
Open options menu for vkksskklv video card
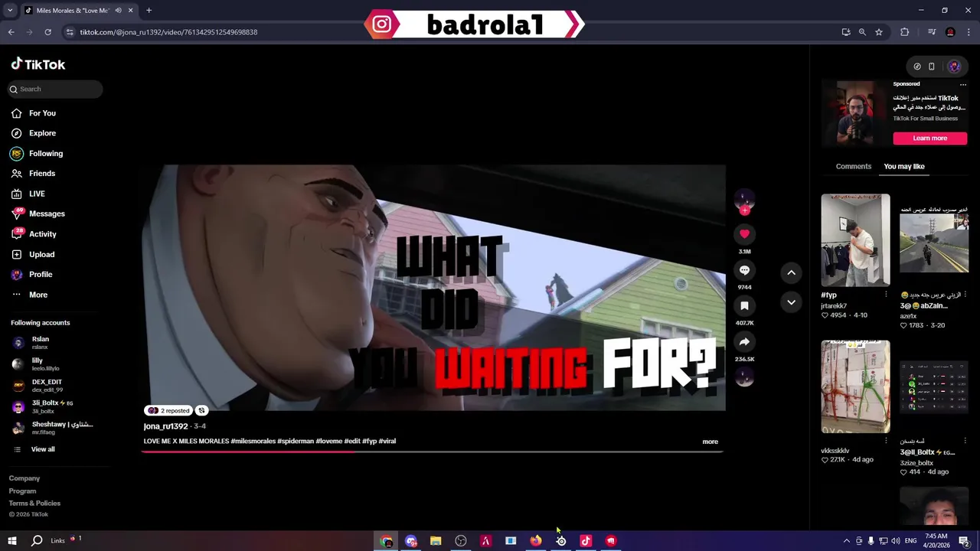click(x=886, y=441)
